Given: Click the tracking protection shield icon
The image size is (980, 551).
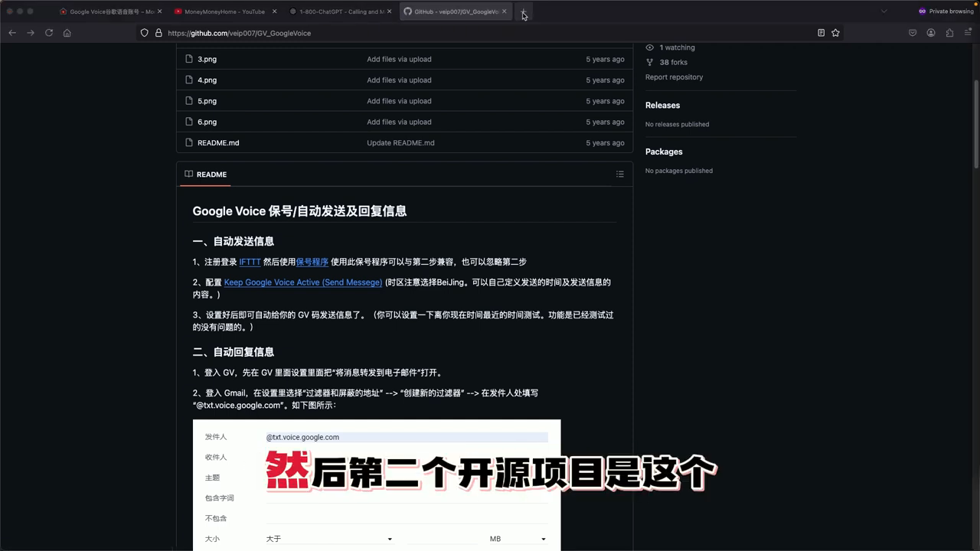Looking at the screenshot, I should coord(145,33).
